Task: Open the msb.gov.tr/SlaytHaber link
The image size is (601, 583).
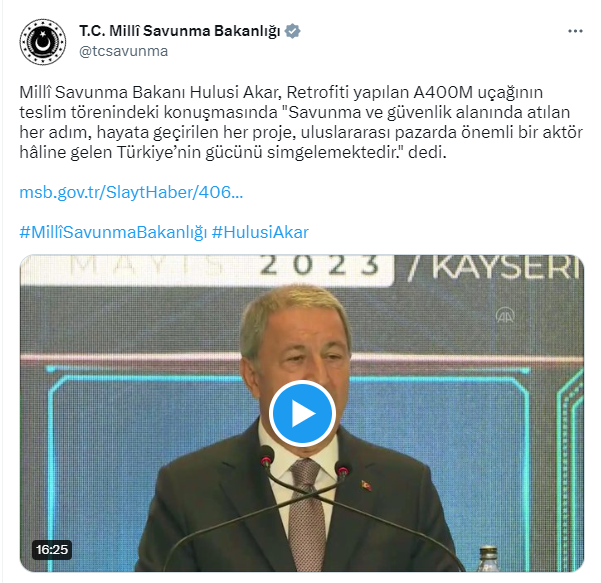Action: 131,192
